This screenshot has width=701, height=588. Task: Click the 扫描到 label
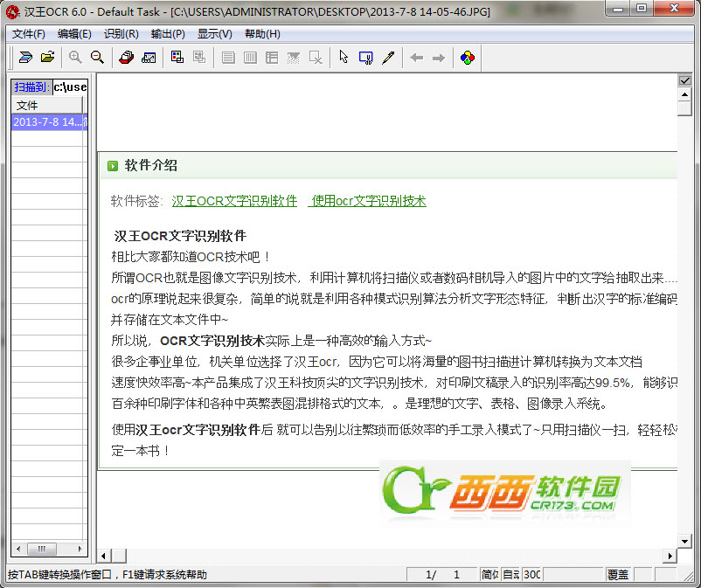point(31,86)
